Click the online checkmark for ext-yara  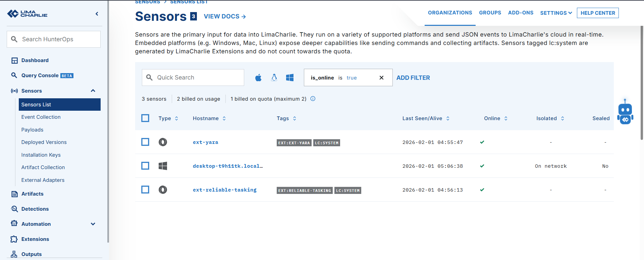pyautogui.click(x=482, y=142)
